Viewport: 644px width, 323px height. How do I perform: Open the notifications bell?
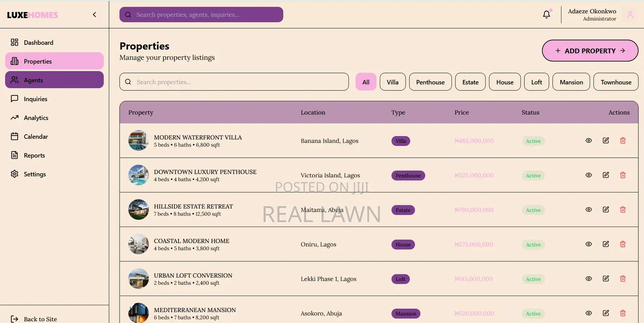pyautogui.click(x=547, y=15)
